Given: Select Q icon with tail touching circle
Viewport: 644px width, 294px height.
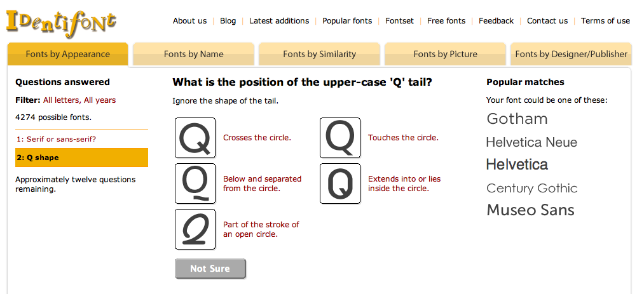Looking at the screenshot, I should point(340,138).
